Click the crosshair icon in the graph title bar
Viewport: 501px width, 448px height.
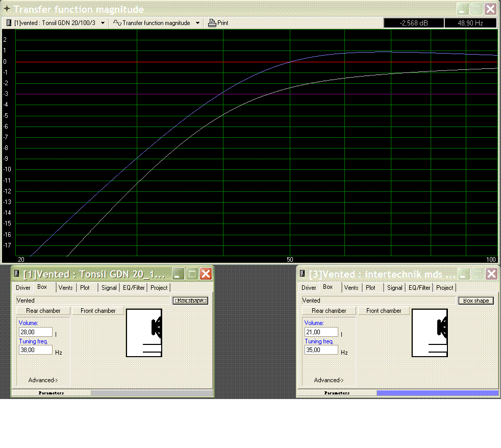coord(7,9)
